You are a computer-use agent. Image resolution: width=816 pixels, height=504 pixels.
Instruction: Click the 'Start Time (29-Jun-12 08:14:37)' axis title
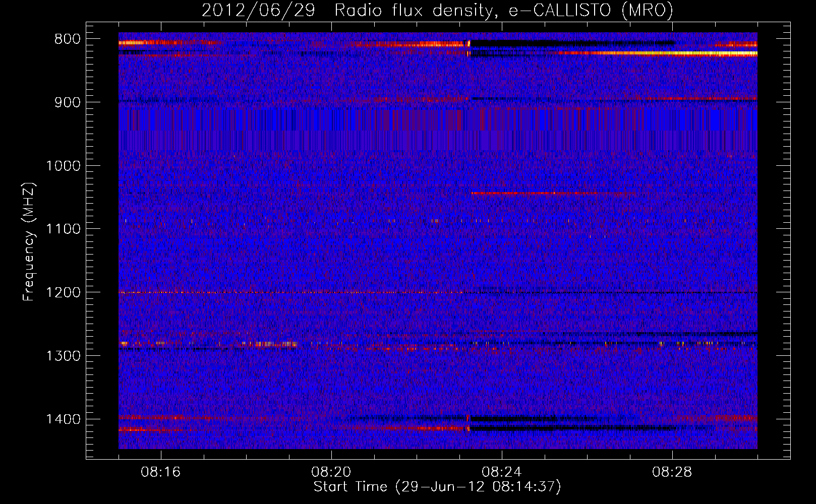437,487
